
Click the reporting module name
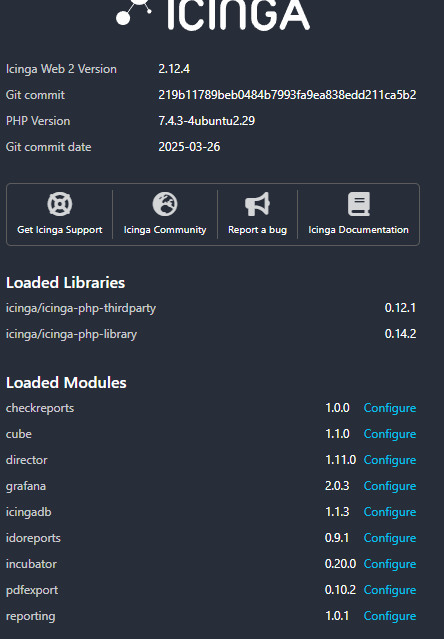tap(31, 617)
